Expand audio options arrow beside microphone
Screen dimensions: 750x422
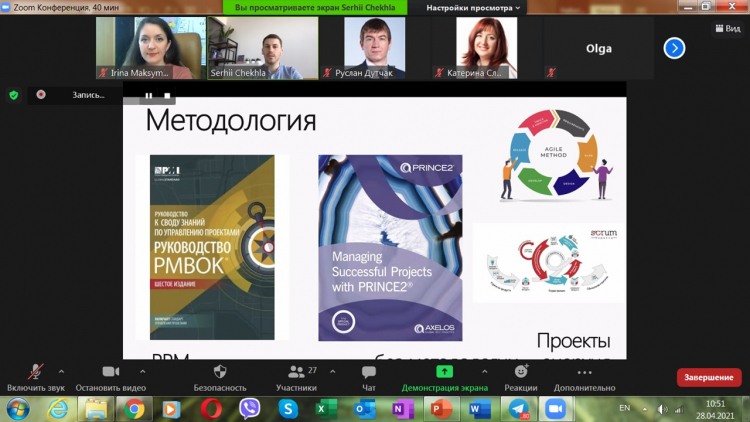[x=61, y=371]
